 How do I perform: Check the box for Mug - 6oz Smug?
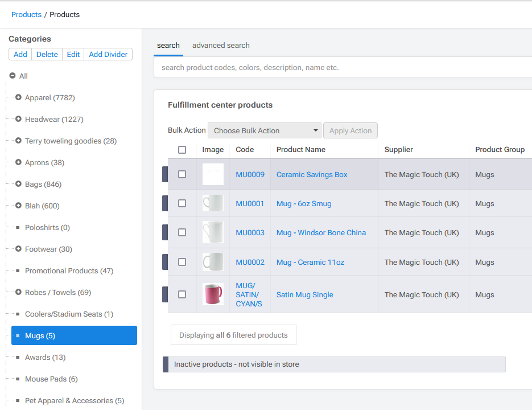point(182,203)
